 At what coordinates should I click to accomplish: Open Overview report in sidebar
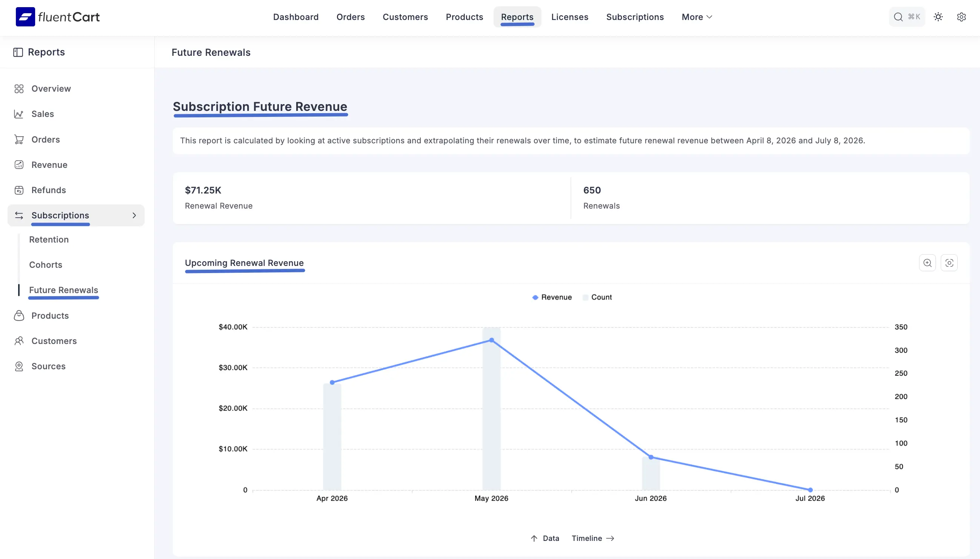point(51,89)
